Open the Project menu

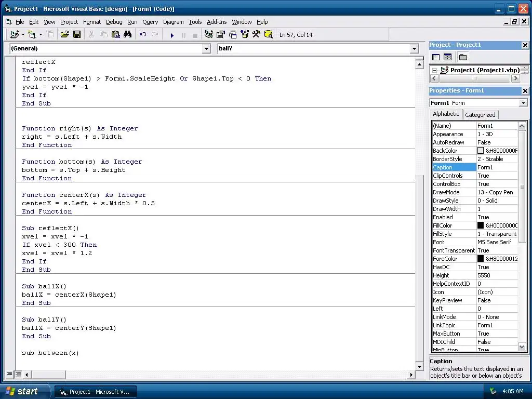click(x=69, y=22)
